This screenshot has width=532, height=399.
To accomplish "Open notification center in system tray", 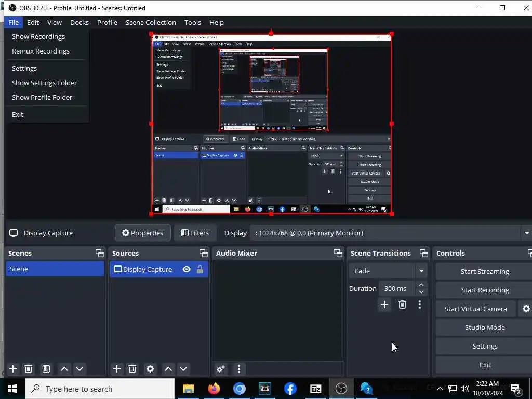I will coord(516,389).
